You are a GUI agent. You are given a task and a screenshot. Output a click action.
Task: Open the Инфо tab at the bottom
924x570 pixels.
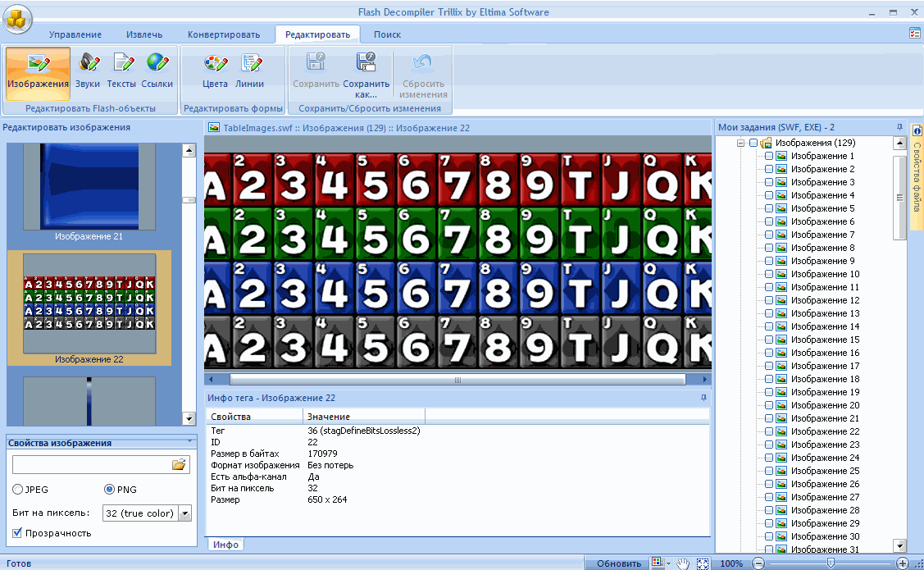pos(226,545)
